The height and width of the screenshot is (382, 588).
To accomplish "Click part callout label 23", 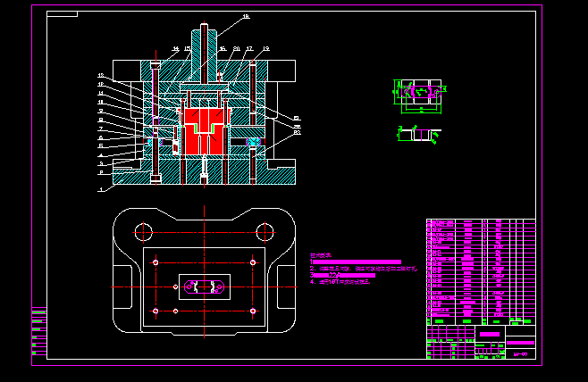I will pyautogui.click(x=297, y=132).
